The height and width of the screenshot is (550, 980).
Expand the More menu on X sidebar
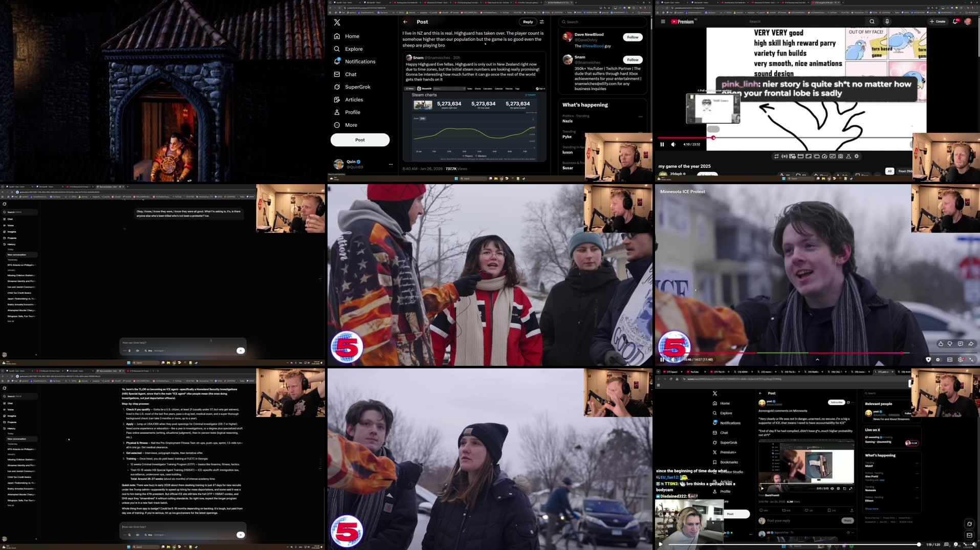point(350,125)
